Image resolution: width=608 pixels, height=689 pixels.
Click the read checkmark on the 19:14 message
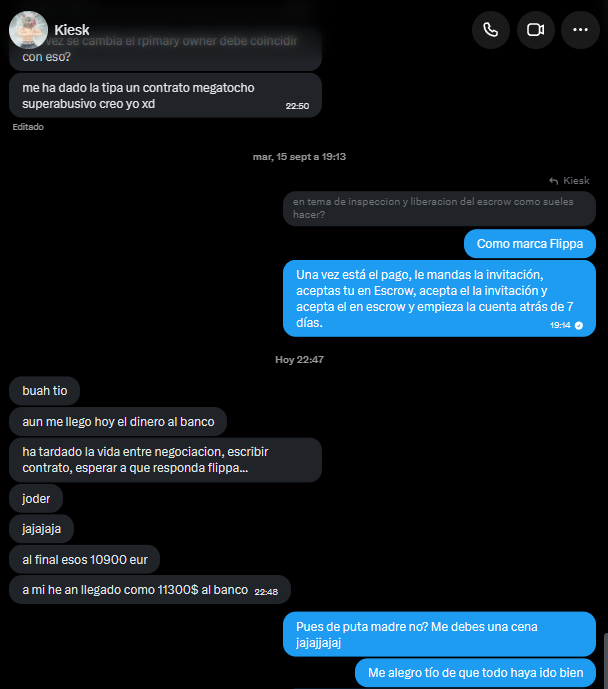point(579,326)
